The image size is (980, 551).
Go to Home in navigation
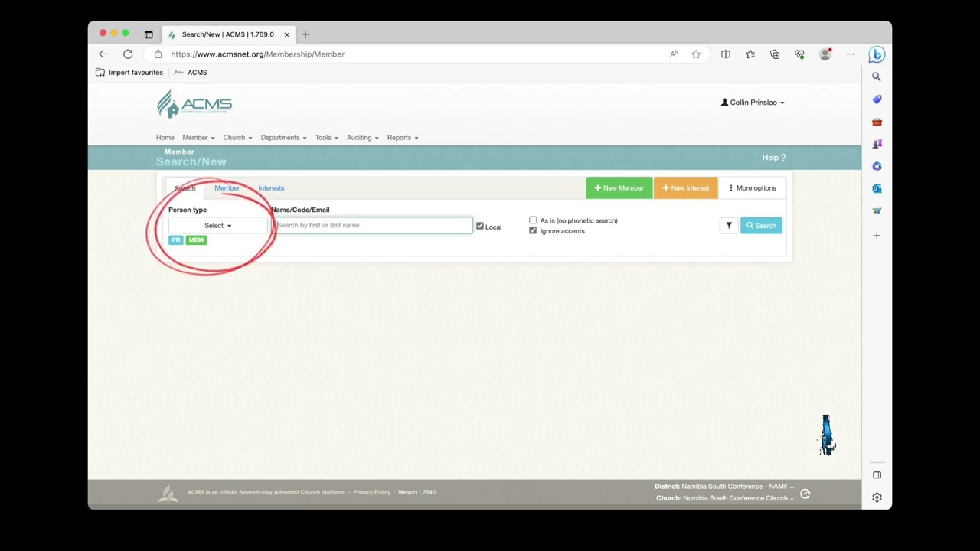pos(165,138)
